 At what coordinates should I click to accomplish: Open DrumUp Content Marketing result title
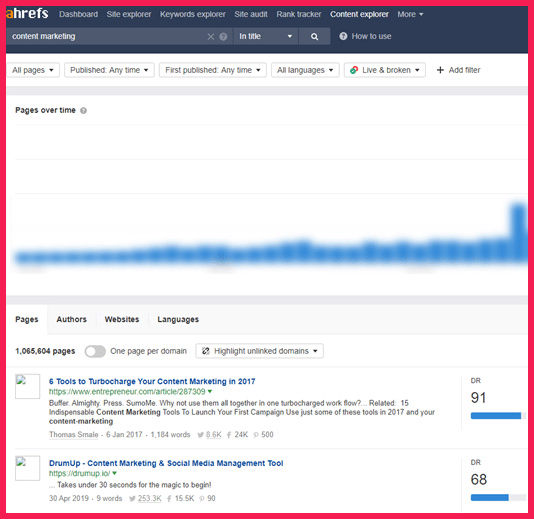coord(166,463)
